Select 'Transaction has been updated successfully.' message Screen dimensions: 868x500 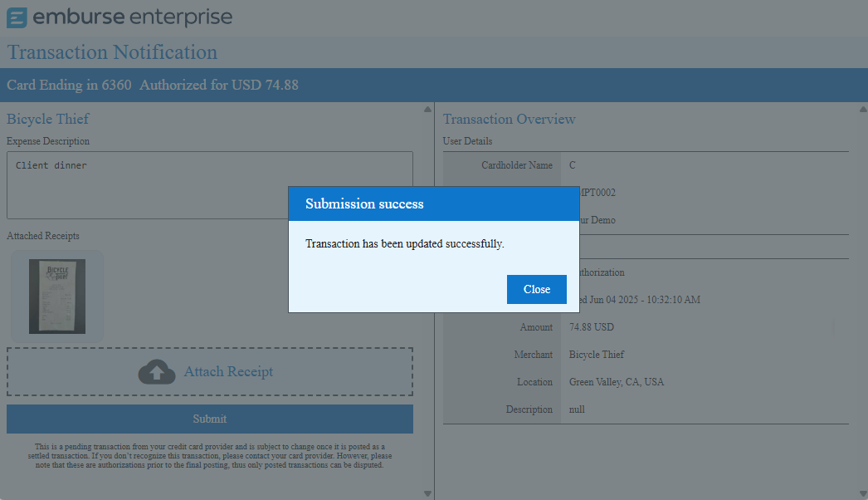tap(405, 244)
